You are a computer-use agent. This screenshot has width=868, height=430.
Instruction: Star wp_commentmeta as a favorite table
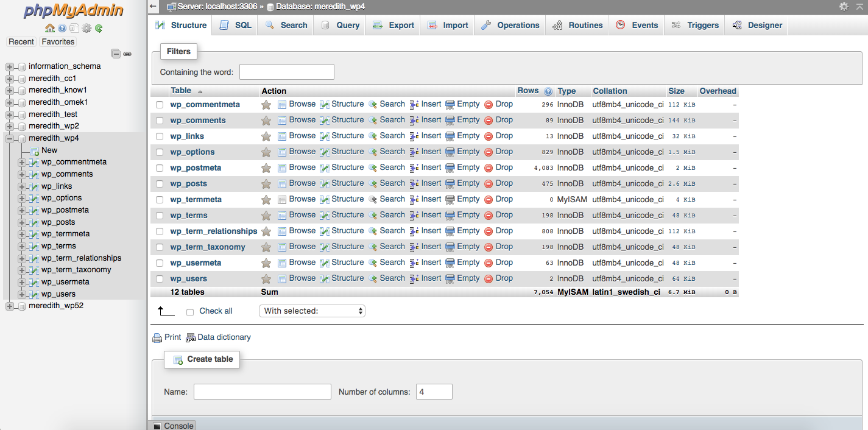tap(266, 105)
